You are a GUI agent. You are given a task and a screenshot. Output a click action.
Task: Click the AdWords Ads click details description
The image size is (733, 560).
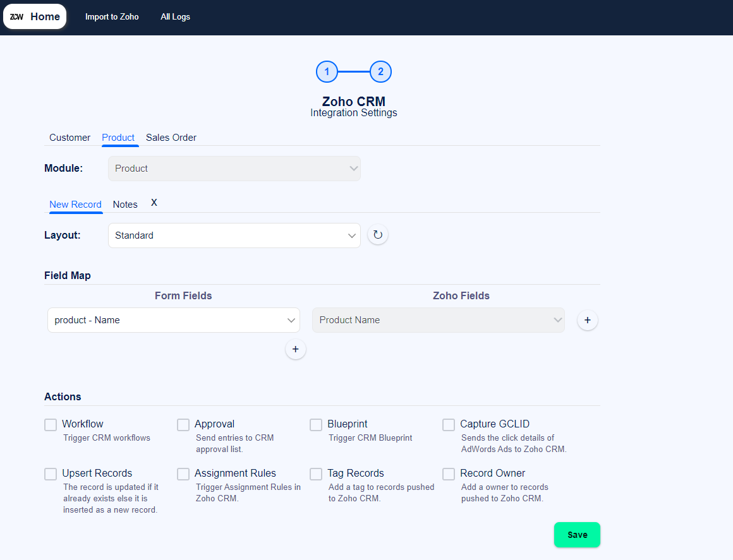[x=514, y=443]
